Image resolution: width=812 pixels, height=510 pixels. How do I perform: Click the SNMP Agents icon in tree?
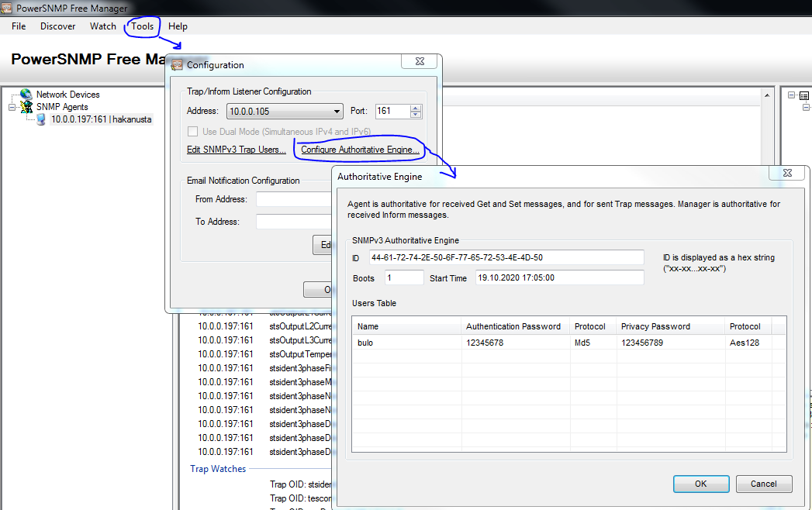pos(26,107)
